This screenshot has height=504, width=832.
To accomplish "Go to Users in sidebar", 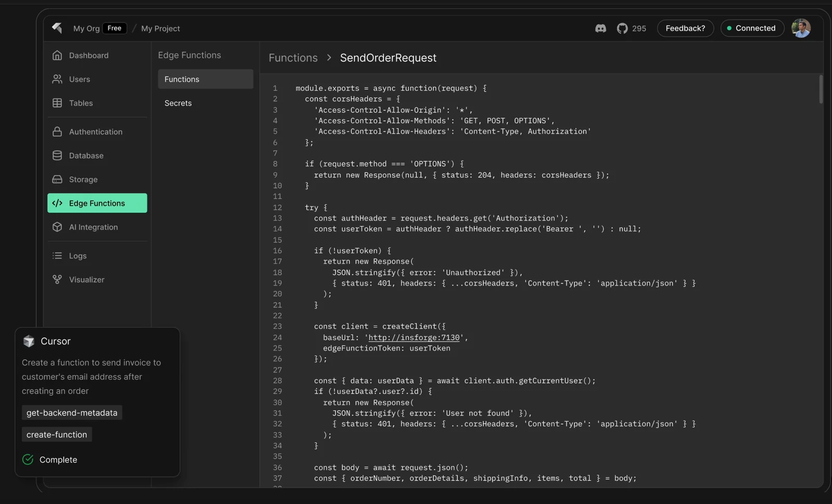I will click(79, 79).
